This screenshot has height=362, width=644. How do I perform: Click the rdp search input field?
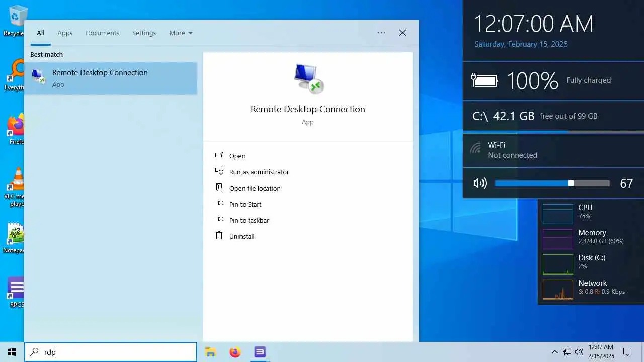[x=111, y=352]
